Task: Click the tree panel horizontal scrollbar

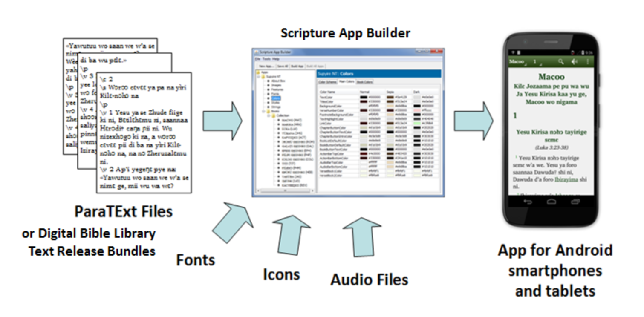Action: (x=284, y=190)
